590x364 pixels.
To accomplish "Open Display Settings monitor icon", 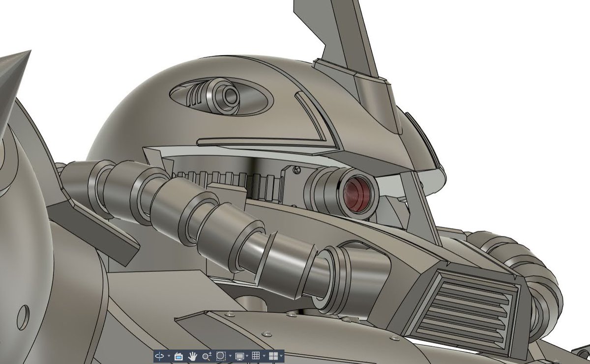I will [x=239, y=356].
